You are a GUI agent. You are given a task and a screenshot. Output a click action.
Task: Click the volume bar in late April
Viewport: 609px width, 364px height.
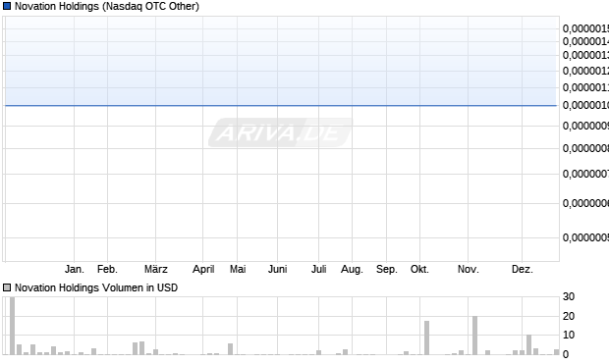tap(230, 349)
